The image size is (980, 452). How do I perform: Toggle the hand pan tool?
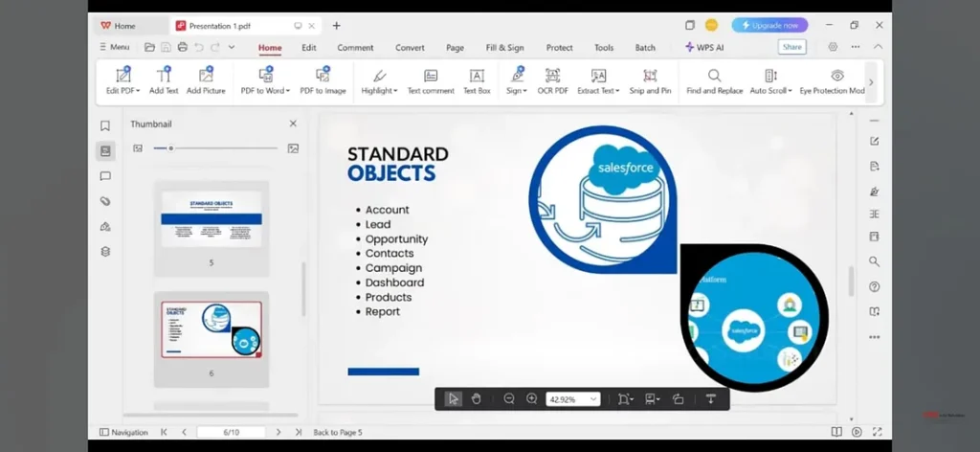pos(476,399)
